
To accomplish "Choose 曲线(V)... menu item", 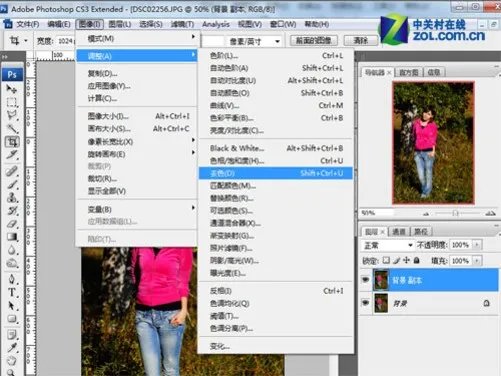I will click(276, 106).
